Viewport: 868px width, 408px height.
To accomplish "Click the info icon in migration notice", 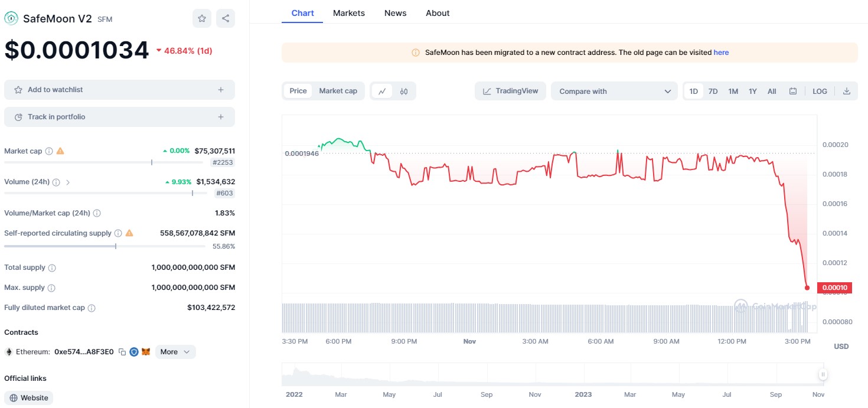I will 416,53.
